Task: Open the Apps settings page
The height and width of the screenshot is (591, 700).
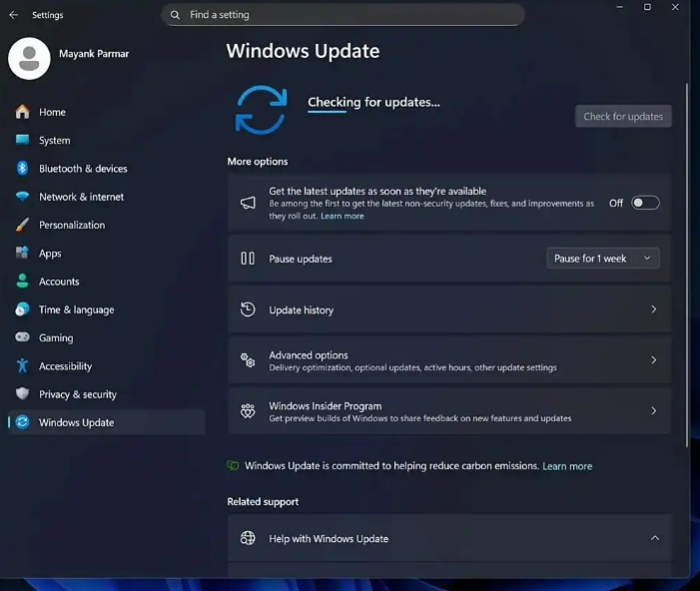Action: 107,254
